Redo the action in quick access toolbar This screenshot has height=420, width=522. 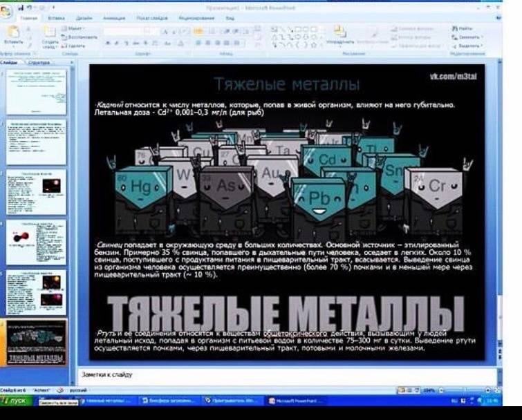point(42,8)
